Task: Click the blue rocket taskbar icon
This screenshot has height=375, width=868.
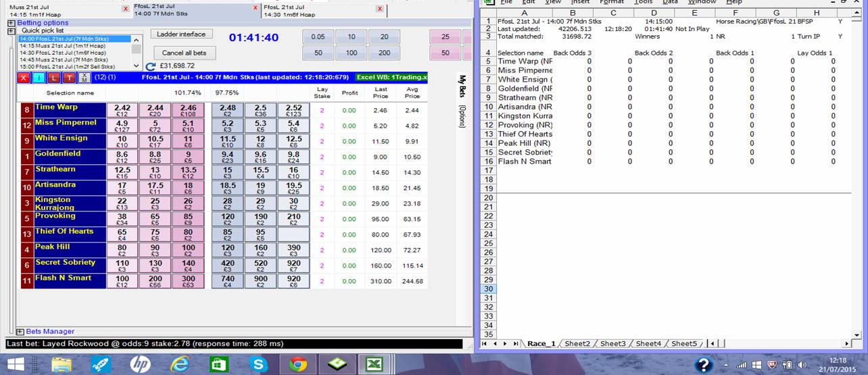Action: (x=101, y=365)
